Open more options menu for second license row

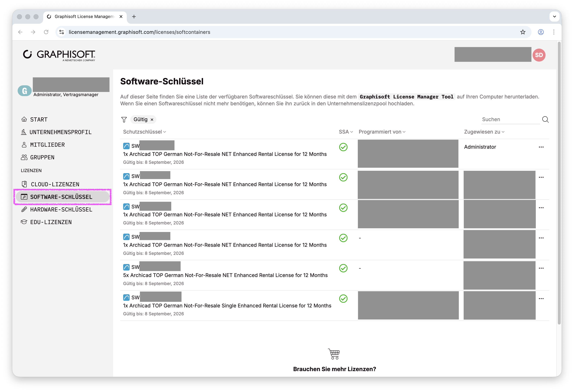coord(541,177)
